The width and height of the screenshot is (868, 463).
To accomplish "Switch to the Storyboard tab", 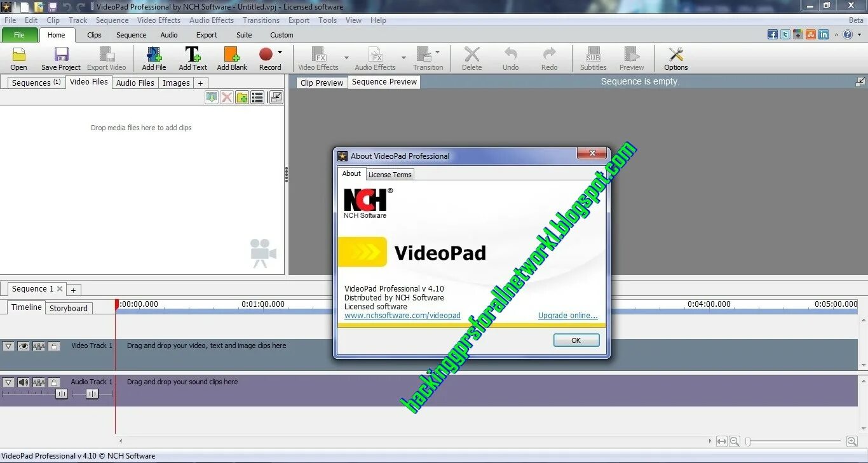I will (x=69, y=308).
